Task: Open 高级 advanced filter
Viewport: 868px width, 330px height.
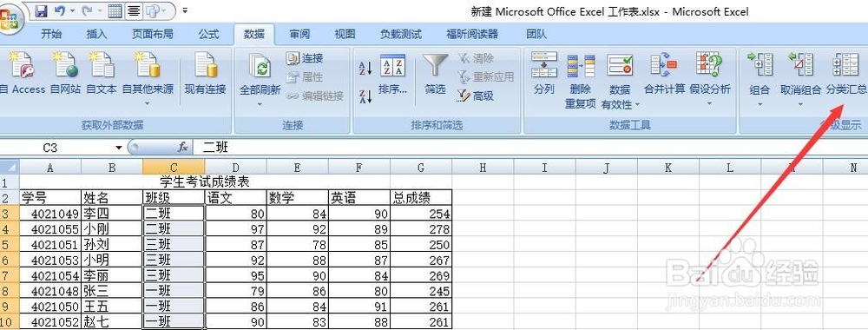Action: click(476, 96)
